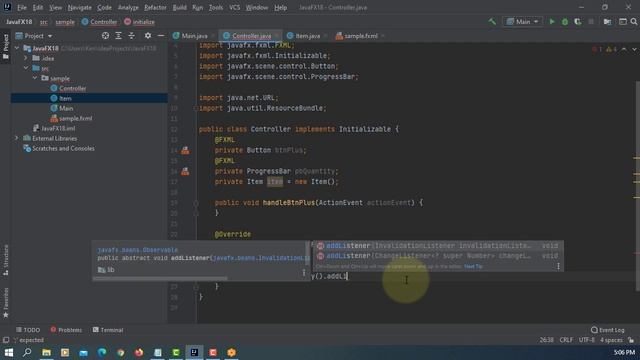Start debugging with the bug icon
The height and width of the screenshot is (360, 640).
[565, 22]
